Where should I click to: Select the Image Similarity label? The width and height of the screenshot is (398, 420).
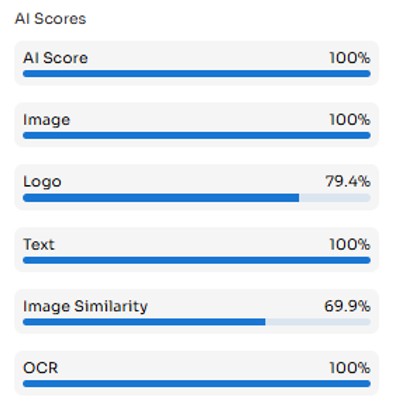coord(85,307)
